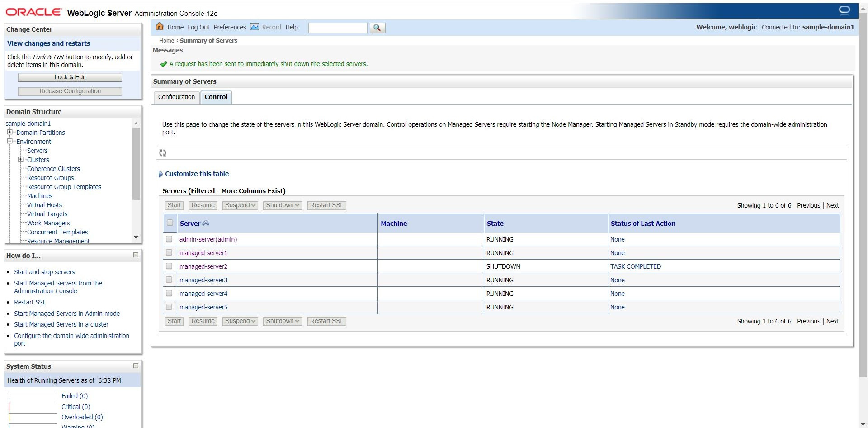
Task: Click in the search text field
Action: (337, 28)
